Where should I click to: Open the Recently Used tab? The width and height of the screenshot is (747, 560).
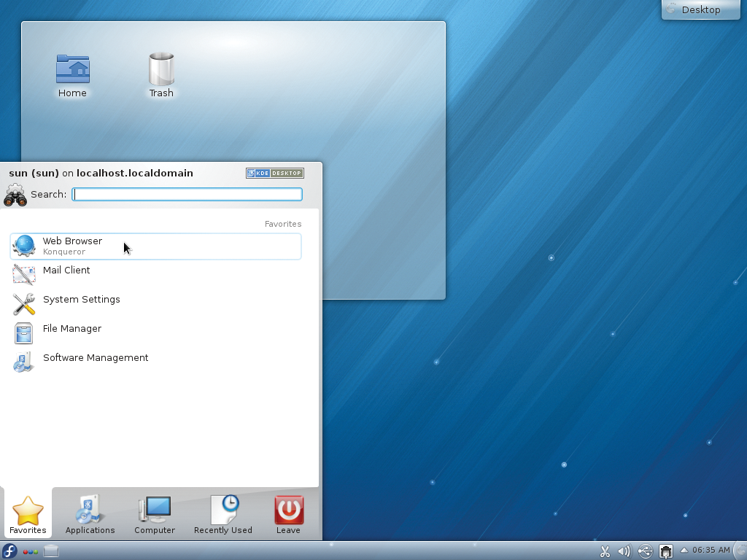(222, 515)
